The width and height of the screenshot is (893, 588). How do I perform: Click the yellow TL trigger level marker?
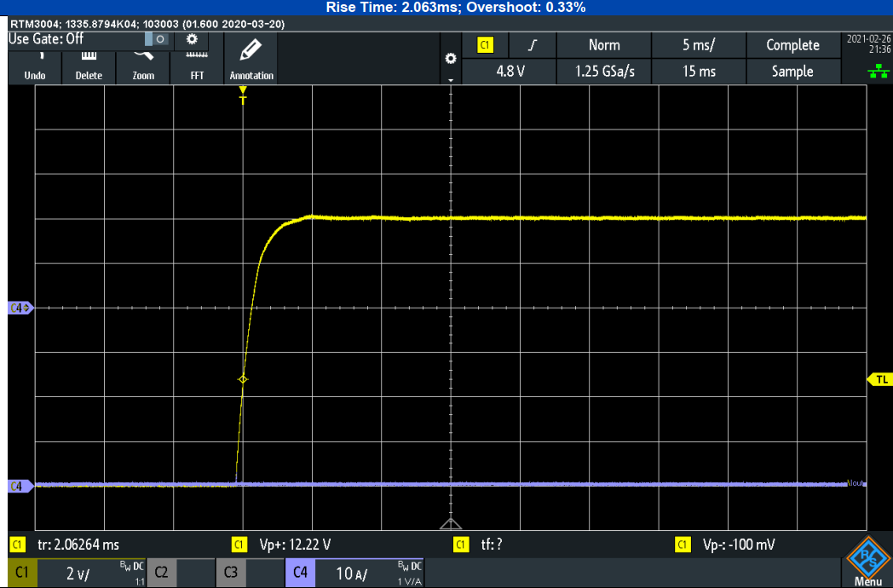[x=880, y=379]
